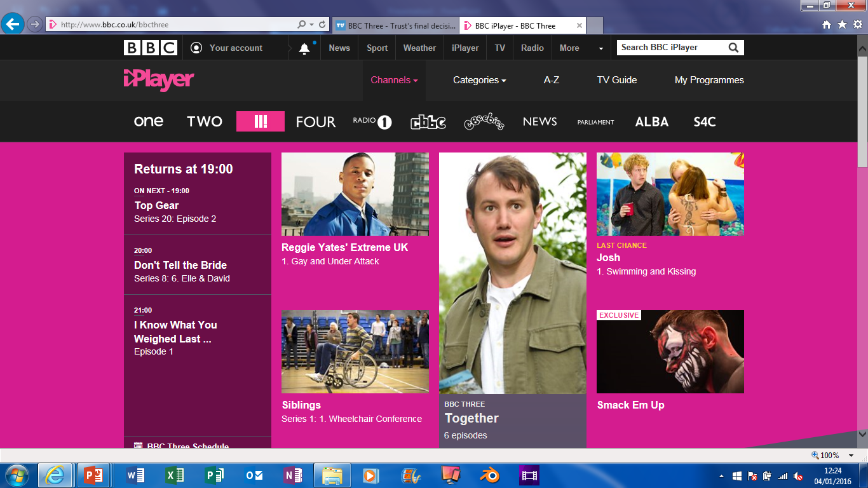Open Blender from the taskbar
868x488 pixels.
pos(489,475)
